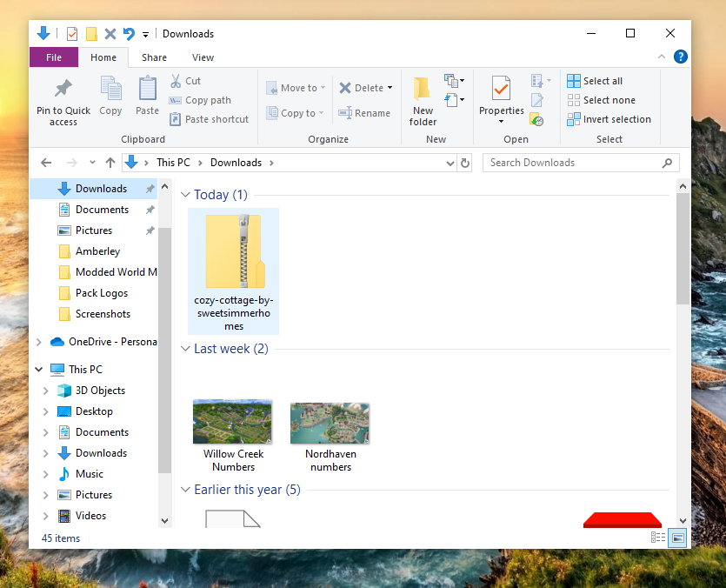Viewport: 726px width, 588px height.
Task: Open Properties from the ribbon
Action: click(x=501, y=90)
